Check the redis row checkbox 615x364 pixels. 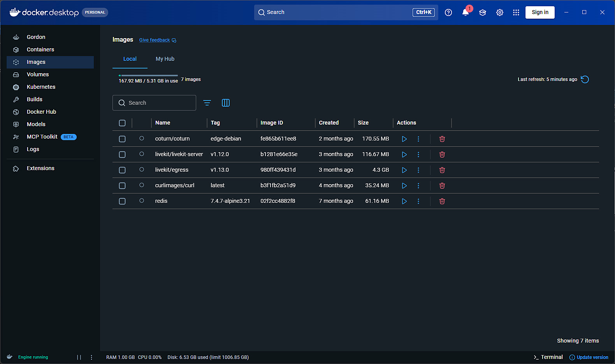click(x=122, y=201)
